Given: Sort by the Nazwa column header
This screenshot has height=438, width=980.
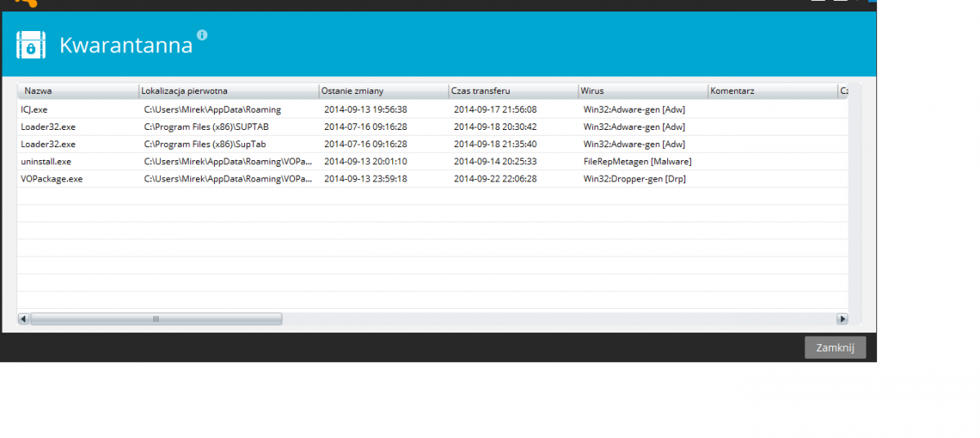Looking at the screenshot, I should click(78, 91).
